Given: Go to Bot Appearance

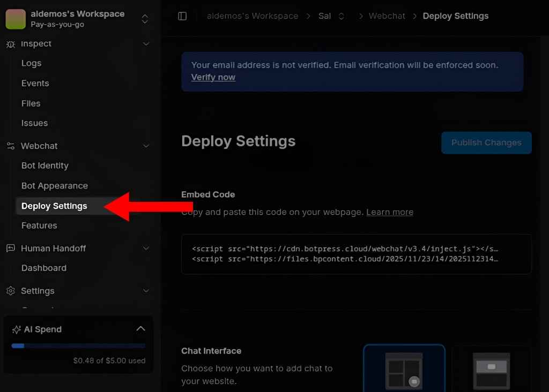Looking at the screenshot, I should click(x=55, y=186).
